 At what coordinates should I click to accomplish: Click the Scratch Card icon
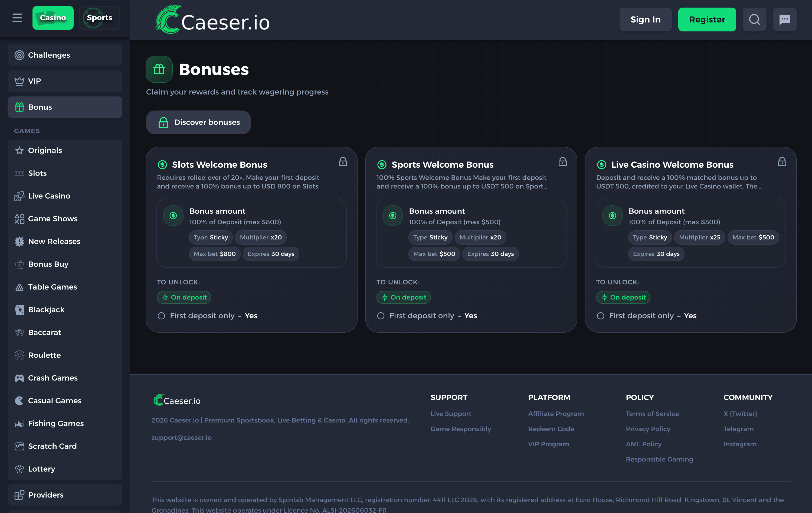(19, 446)
